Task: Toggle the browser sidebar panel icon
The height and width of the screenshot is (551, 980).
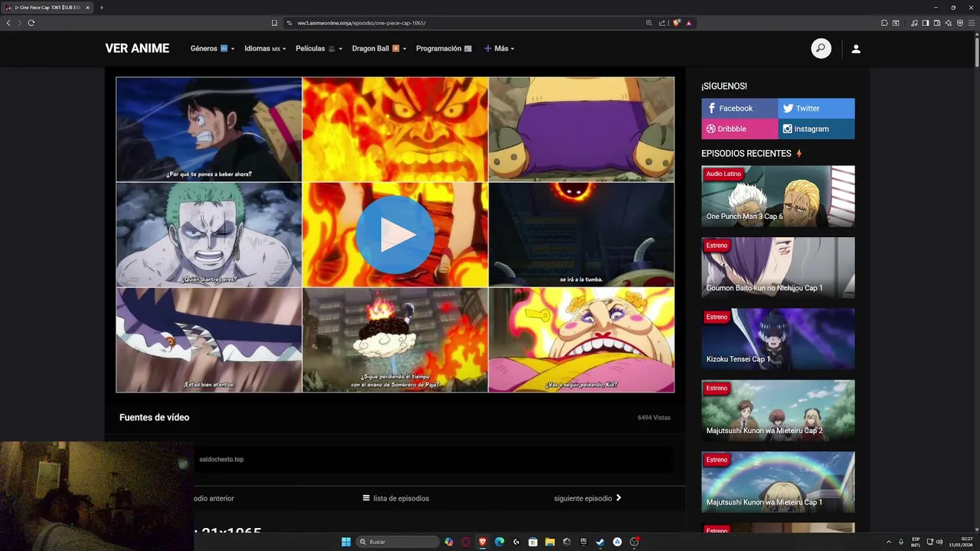Action: click(x=926, y=23)
